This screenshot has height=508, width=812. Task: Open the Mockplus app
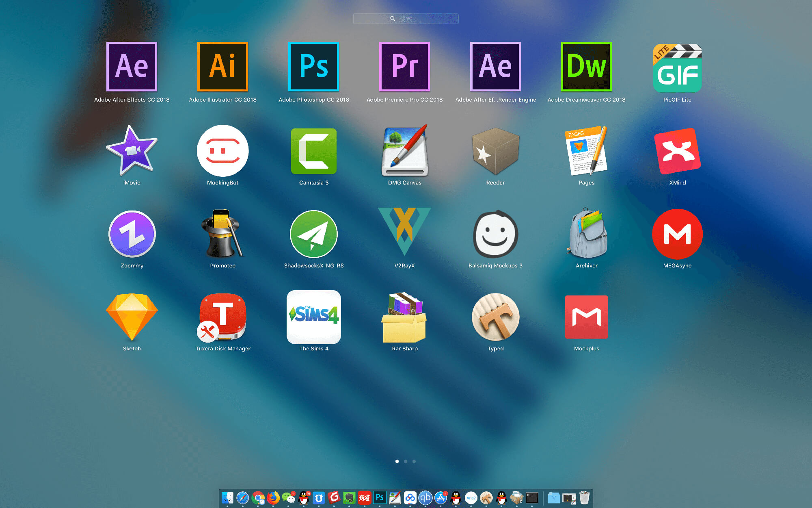586,317
